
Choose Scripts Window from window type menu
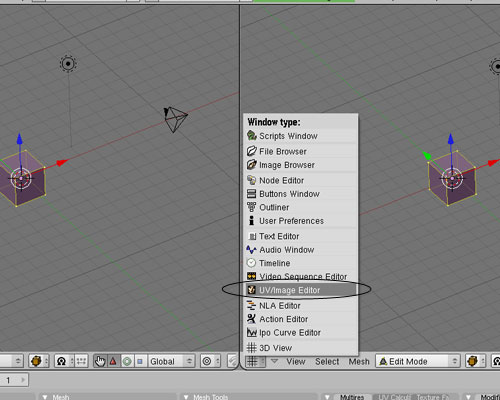click(301, 136)
